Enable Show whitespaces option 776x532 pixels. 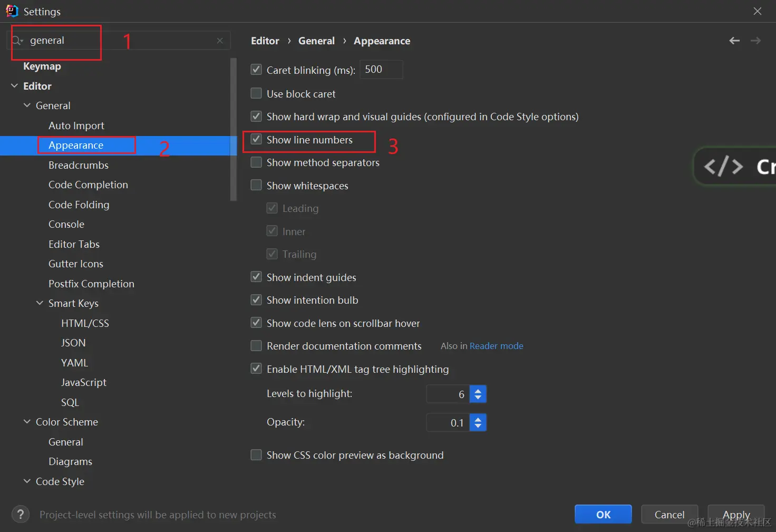pyautogui.click(x=256, y=186)
